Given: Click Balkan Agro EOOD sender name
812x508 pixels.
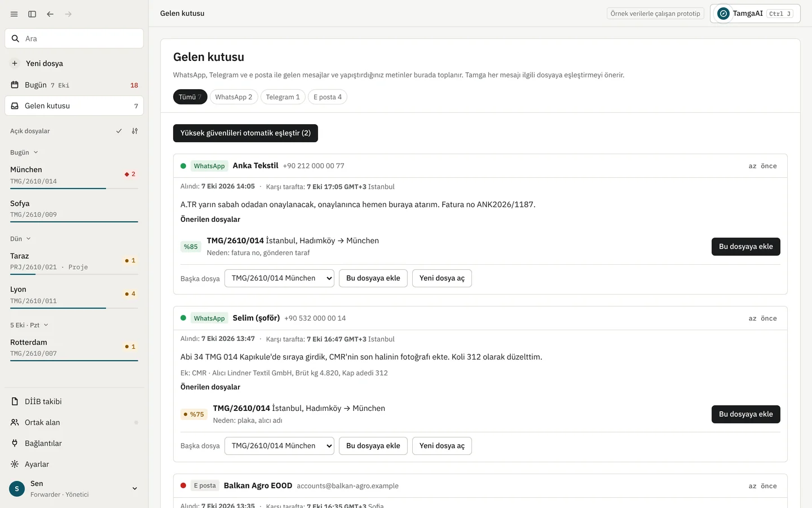Looking at the screenshot, I should click(x=258, y=485).
